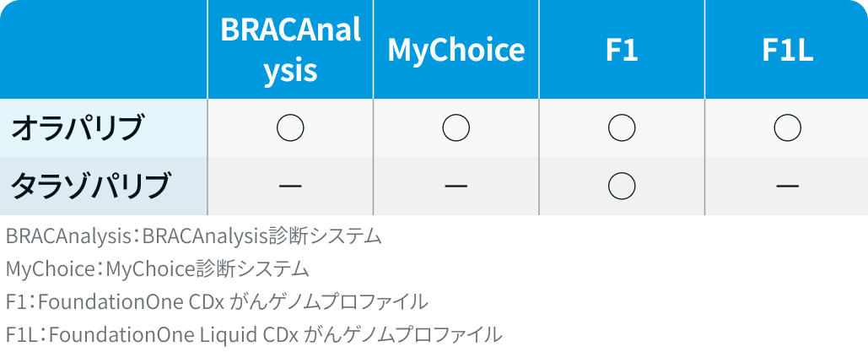
Task: Click the FoundationOne Liquid CDx footnote line
Action: click(253, 334)
